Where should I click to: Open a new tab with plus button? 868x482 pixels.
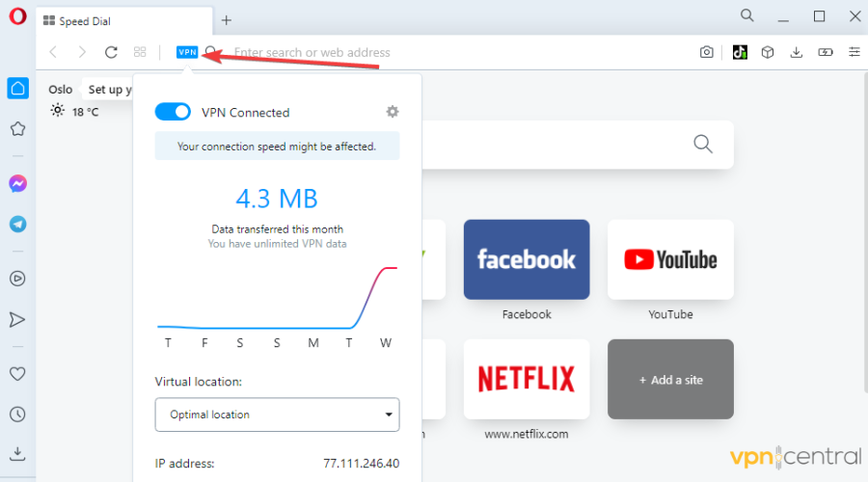click(x=227, y=20)
